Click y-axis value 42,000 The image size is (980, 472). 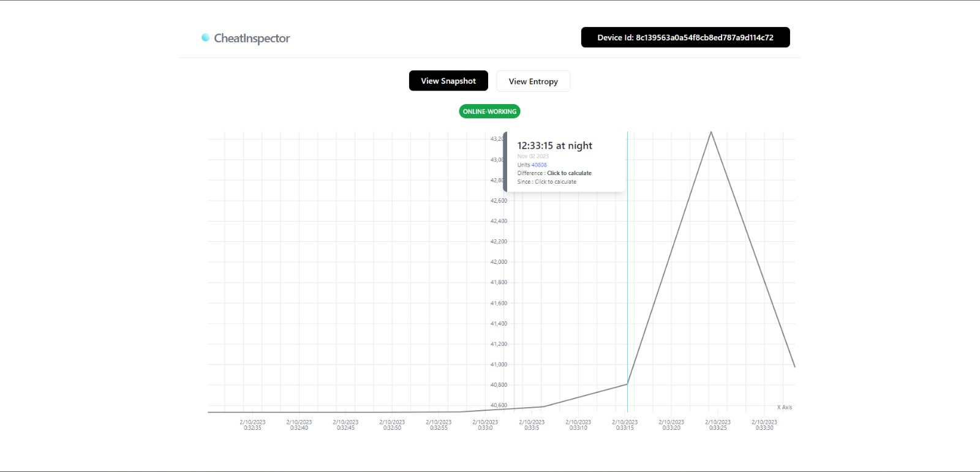click(499, 262)
